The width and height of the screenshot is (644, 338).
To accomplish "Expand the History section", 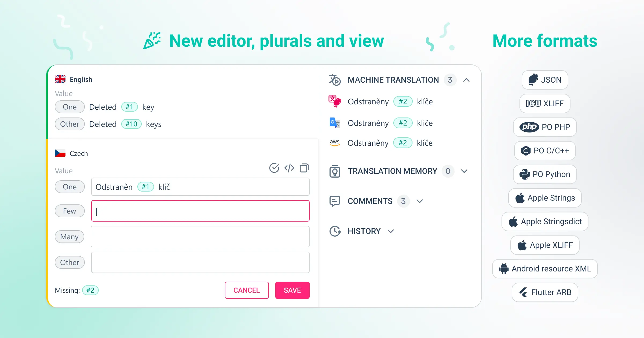I will pyautogui.click(x=391, y=231).
